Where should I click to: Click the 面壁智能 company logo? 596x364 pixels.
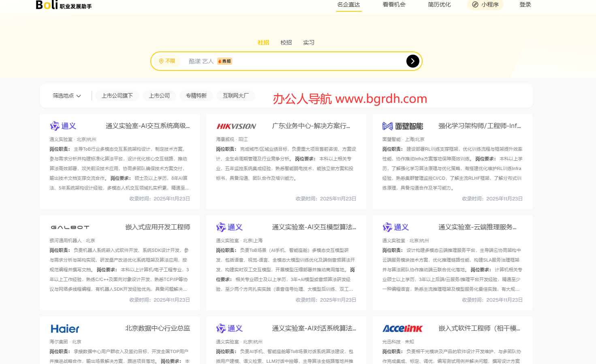click(x=403, y=126)
